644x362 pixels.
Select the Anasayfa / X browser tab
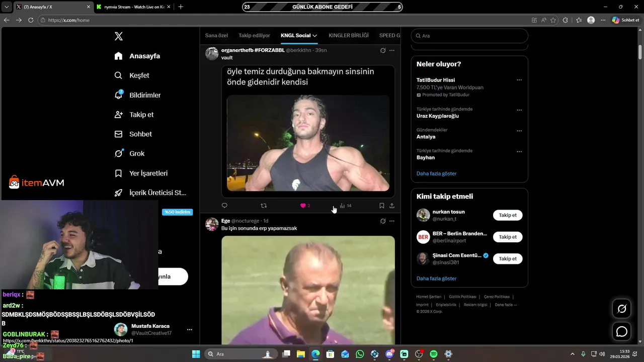[x=52, y=7]
